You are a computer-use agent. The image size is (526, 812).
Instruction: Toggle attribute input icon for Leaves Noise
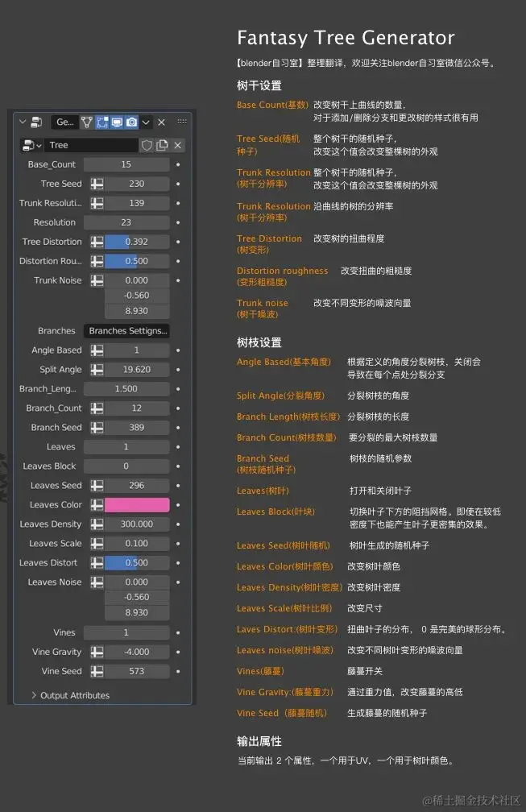tap(97, 582)
